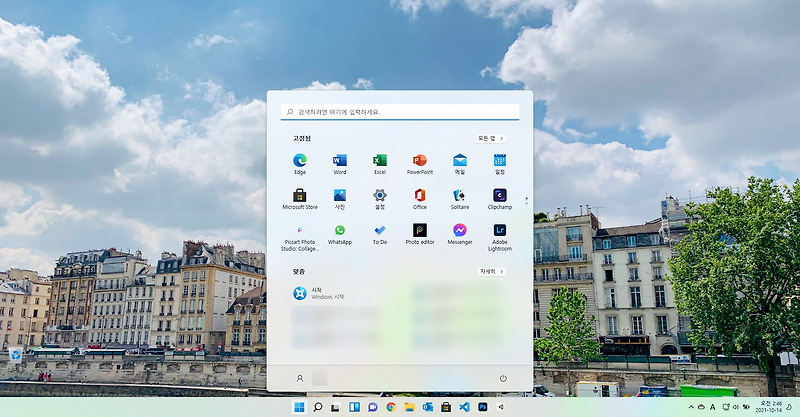800x417 pixels.
Task: Open Chat icon on the taskbar
Action: pyautogui.click(x=372, y=407)
